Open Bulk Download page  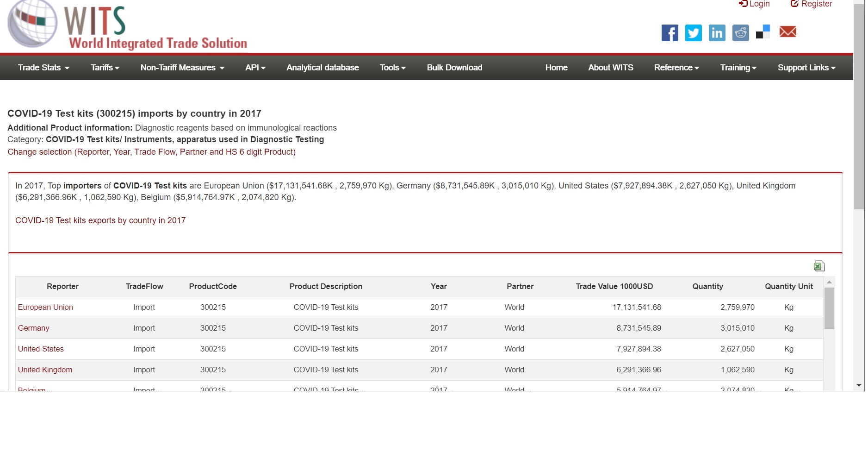pyautogui.click(x=454, y=68)
